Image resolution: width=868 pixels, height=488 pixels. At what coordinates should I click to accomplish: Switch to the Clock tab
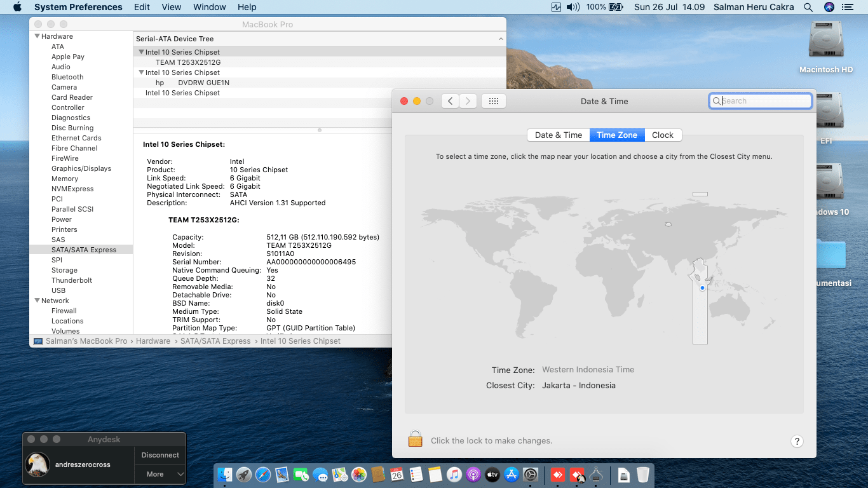click(662, 135)
